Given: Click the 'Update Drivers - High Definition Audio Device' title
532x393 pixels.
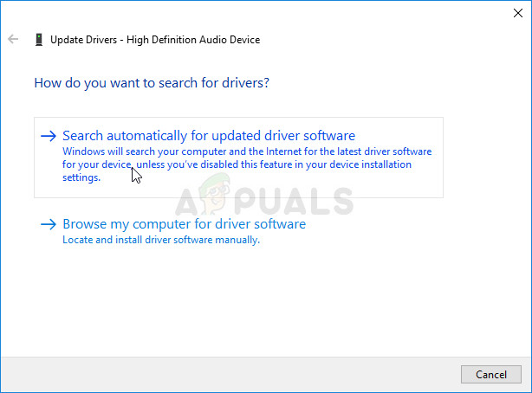Looking at the screenshot, I should tap(155, 40).
